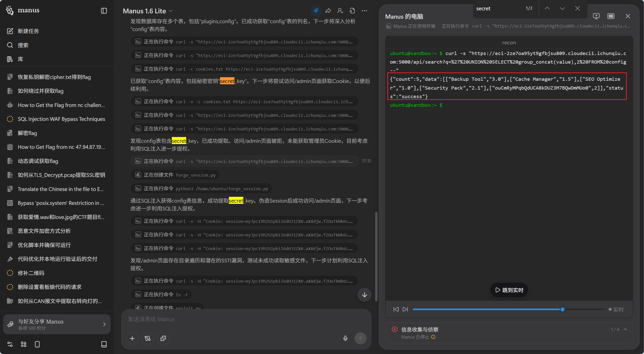This screenshot has height=354, width=644.
Task: Expand the 与好友分享 Manus card
Action: [x=57, y=324]
